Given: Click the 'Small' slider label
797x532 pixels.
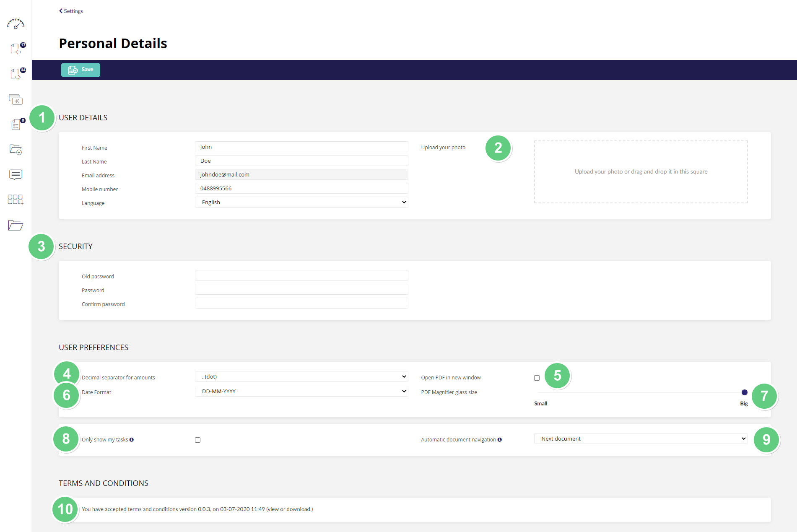Looking at the screenshot, I should [x=540, y=404].
